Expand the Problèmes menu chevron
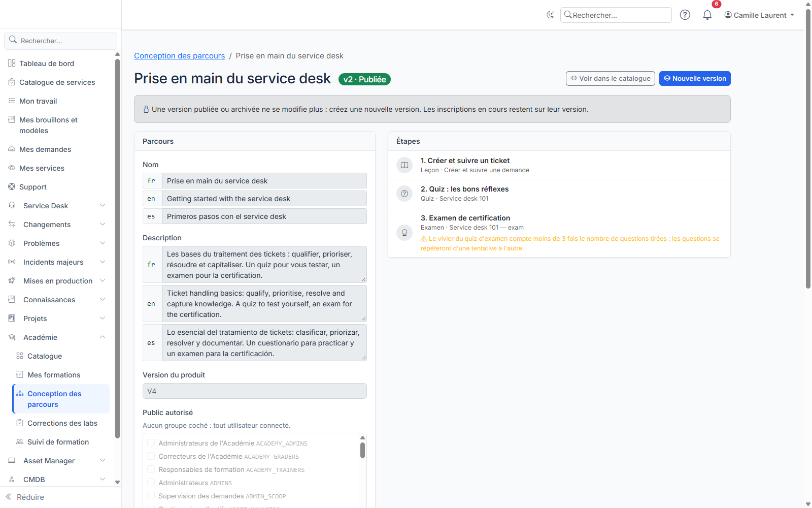This screenshot has height=508, width=812. coord(103,243)
